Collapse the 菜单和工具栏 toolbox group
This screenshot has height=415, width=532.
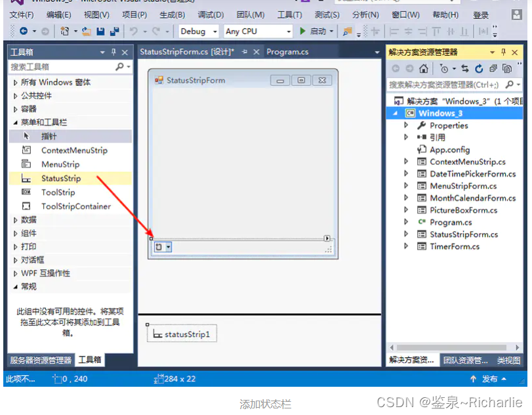point(15,122)
